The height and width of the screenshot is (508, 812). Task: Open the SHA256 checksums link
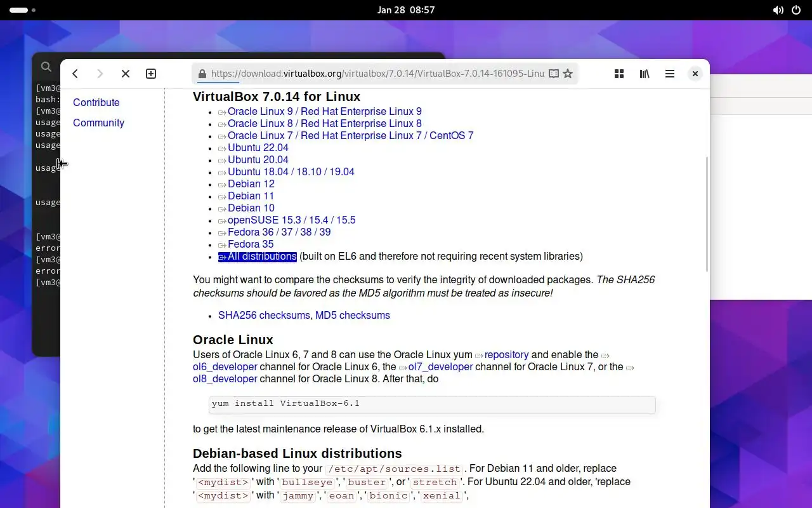click(264, 316)
